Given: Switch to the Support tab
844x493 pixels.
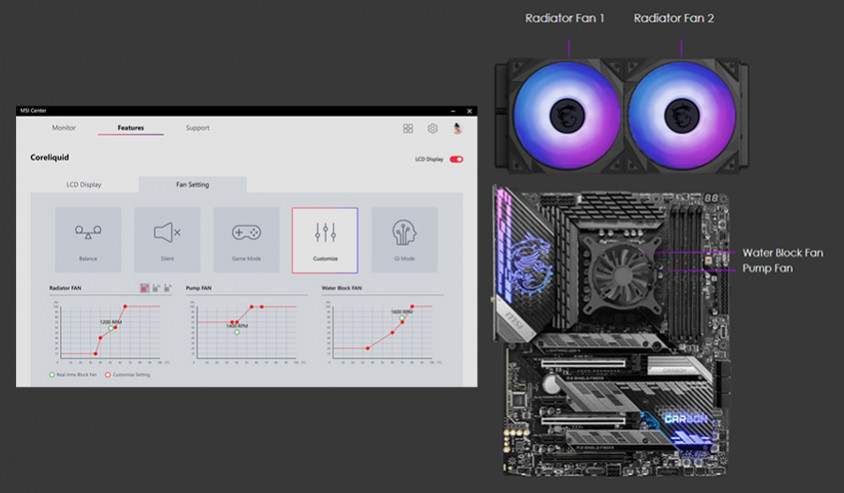Looking at the screenshot, I should tap(198, 128).
